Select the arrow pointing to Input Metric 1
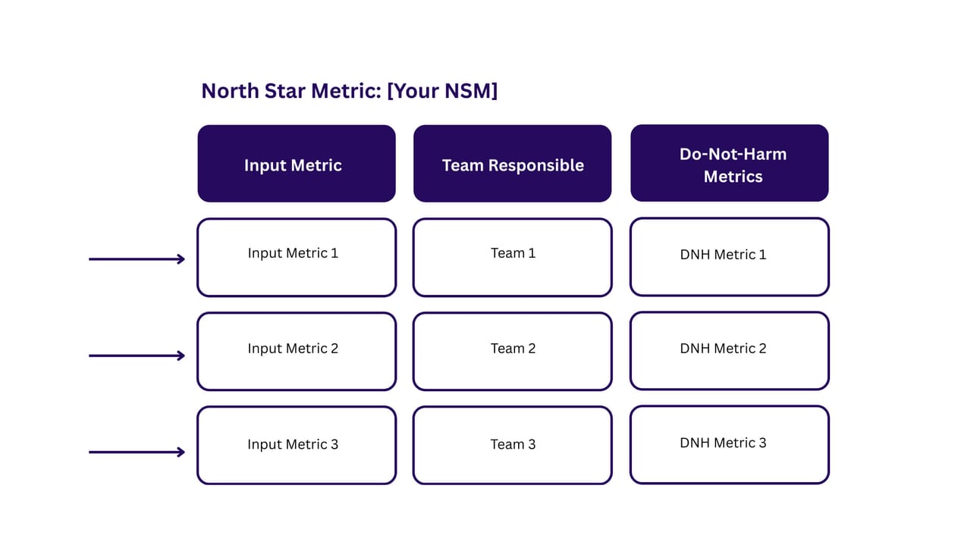This screenshot has height=551, width=980. click(137, 259)
